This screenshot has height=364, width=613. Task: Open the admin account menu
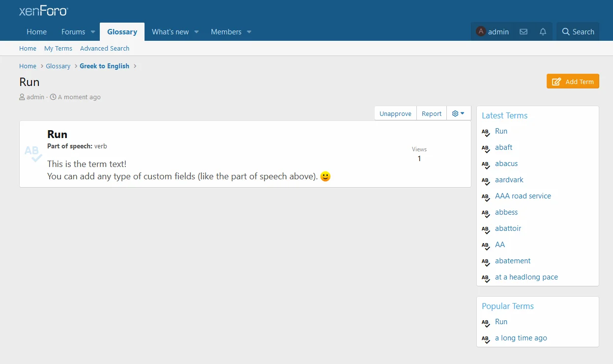(493, 31)
